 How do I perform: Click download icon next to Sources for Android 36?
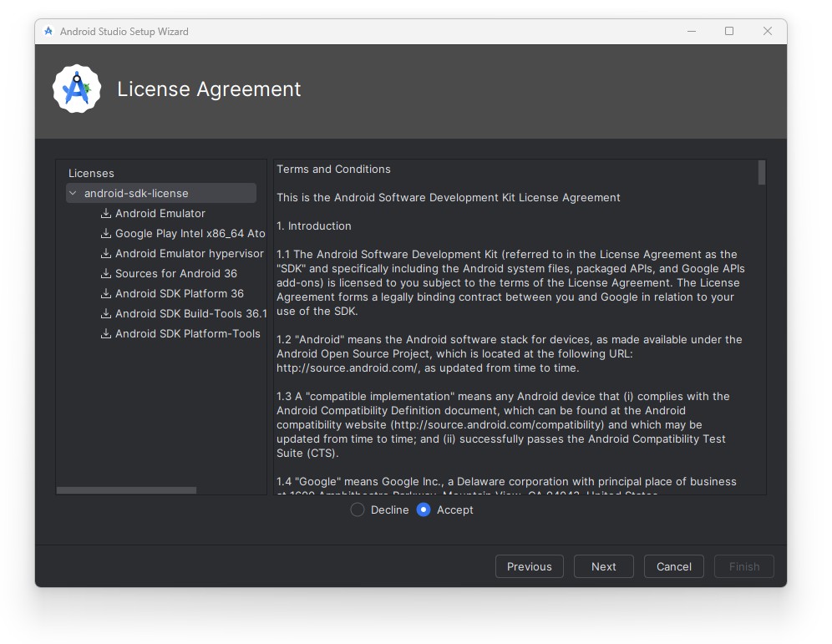tap(106, 273)
